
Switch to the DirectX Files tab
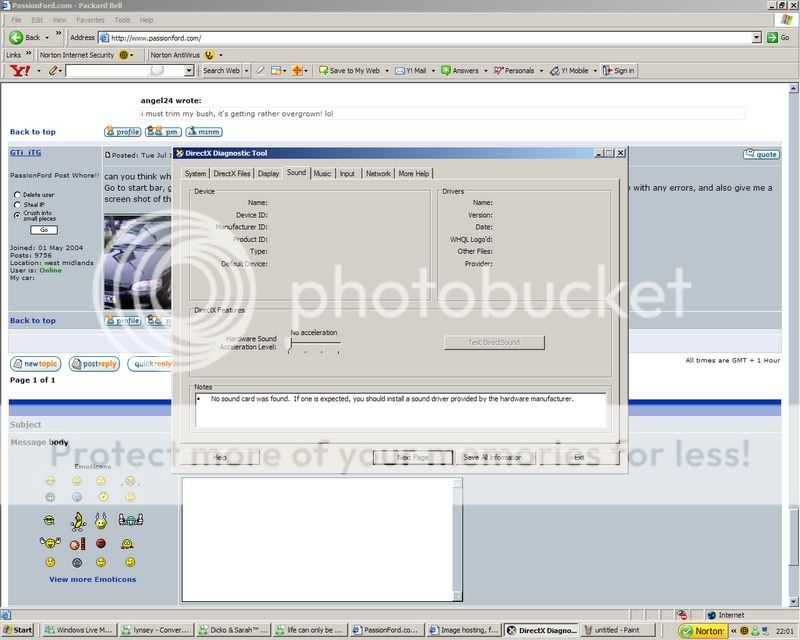pyautogui.click(x=232, y=174)
